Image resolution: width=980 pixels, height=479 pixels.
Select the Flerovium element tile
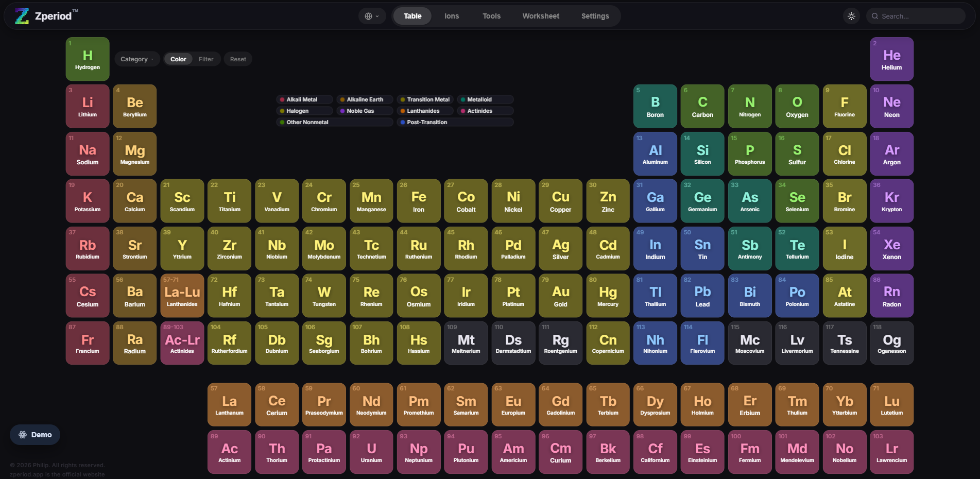[702, 343]
